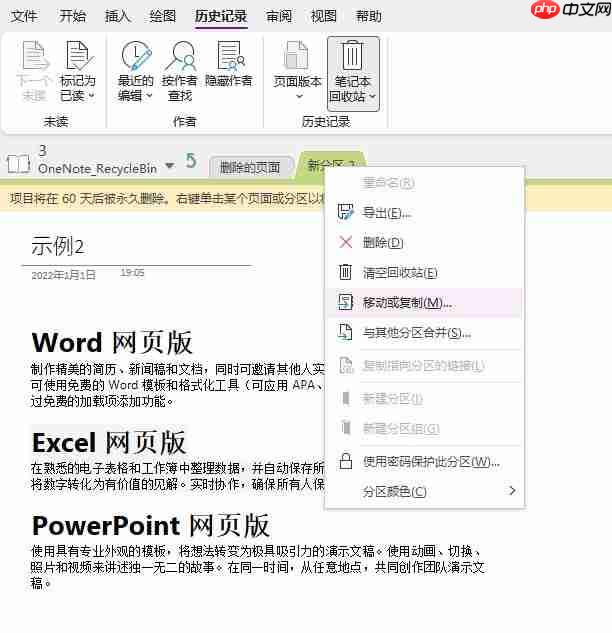
Task: Expand the 笔记本回收站 dropdown arrow
Action: tap(372, 96)
